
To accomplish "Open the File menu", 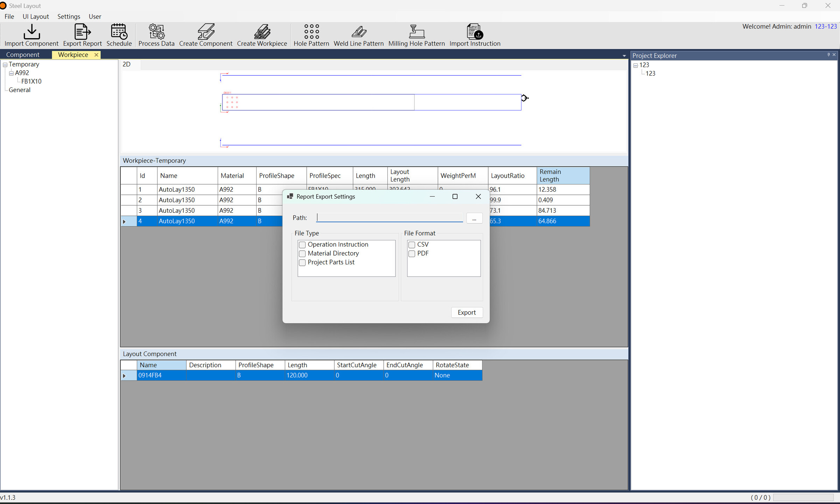I will click(x=9, y=16).
